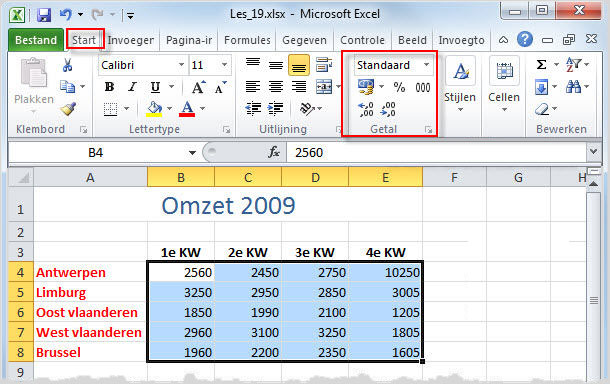Click the Copy icon in Klembord group
610x384 pixels.
tap(68, 86)
